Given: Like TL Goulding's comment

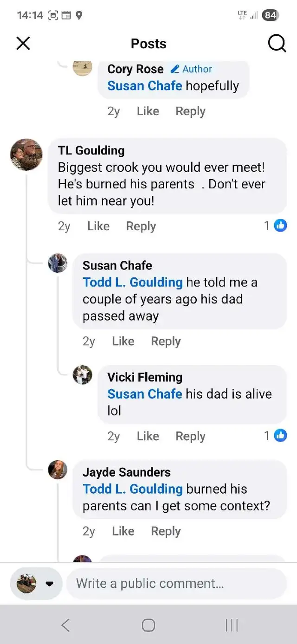Looking at the screenshot, I should [98, 226].
